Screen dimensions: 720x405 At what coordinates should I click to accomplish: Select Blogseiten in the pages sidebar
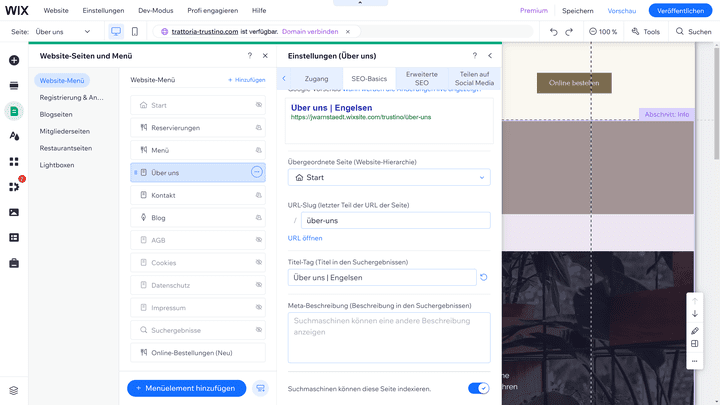(56, 114)
